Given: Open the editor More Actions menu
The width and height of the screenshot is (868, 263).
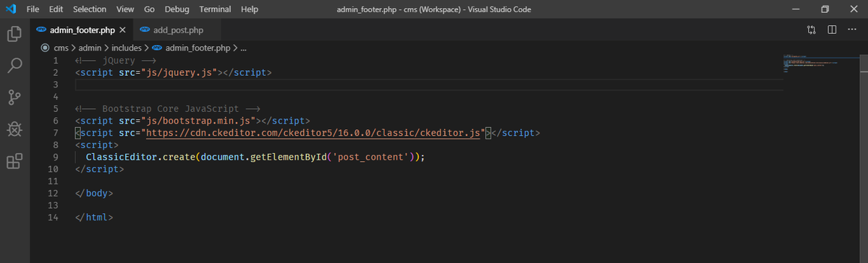Looking at the screenshot, I should [852, 30].
